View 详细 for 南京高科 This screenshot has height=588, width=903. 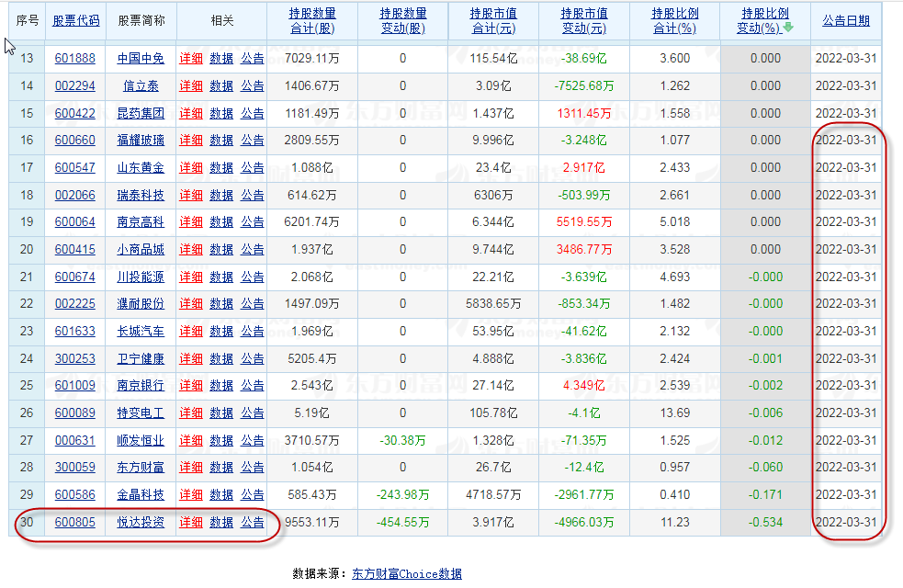click(x=191, y=222)
